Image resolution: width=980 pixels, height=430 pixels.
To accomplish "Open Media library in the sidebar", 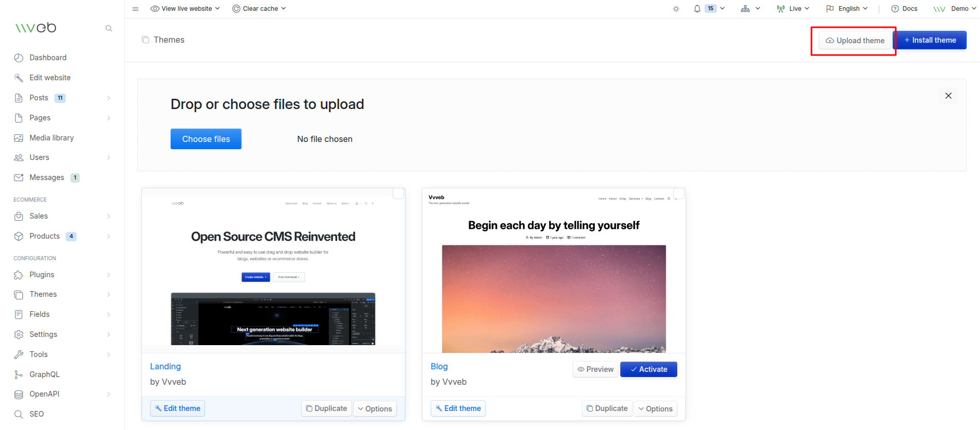I will [51, 138].
